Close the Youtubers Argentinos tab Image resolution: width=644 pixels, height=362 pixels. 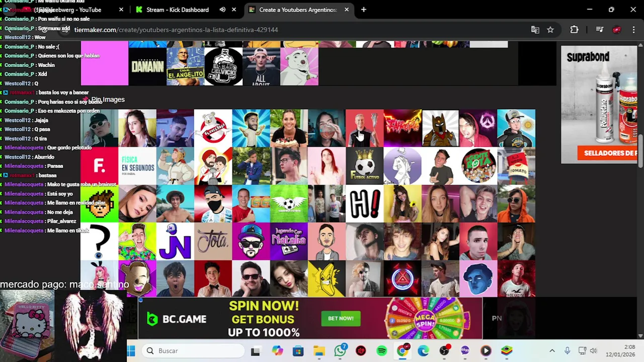point(347,10)
